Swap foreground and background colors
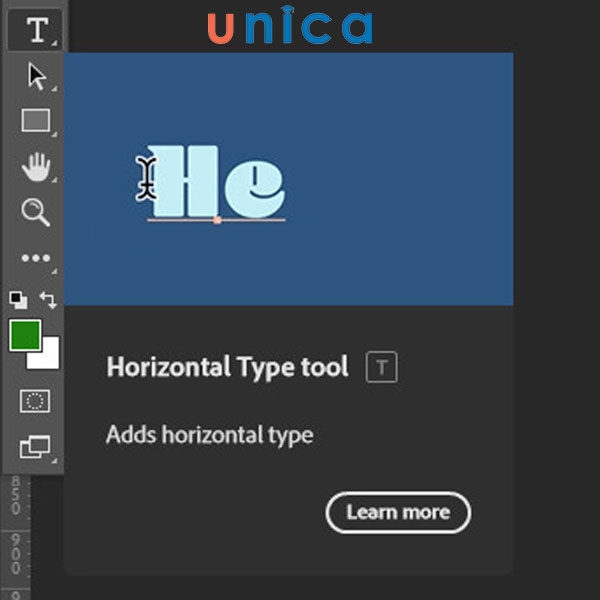 tap(49, 300)
